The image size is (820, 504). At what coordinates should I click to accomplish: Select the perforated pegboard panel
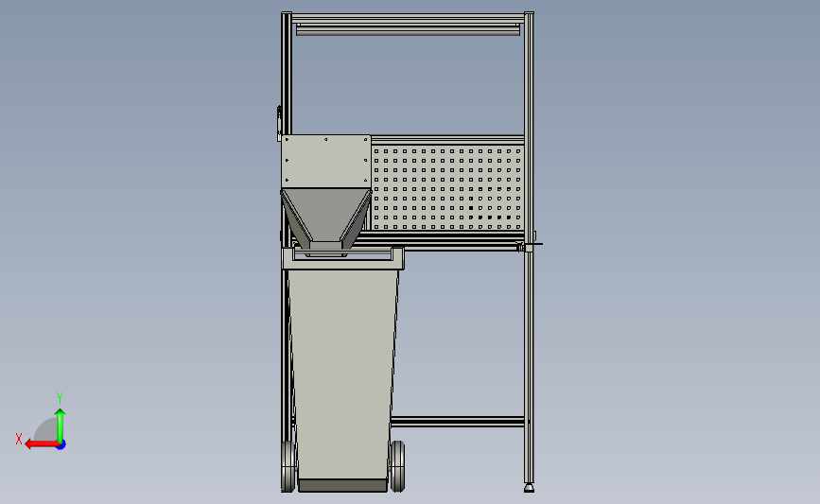[x=447, y=188]
